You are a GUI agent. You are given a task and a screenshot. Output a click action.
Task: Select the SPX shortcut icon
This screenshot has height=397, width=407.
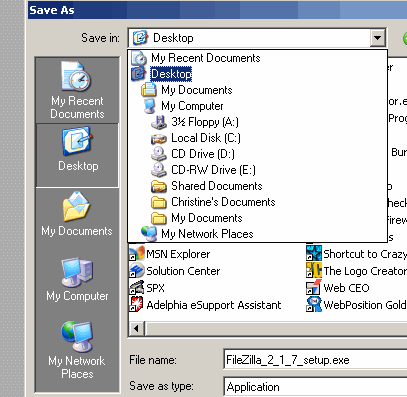(x=137, y=287)
